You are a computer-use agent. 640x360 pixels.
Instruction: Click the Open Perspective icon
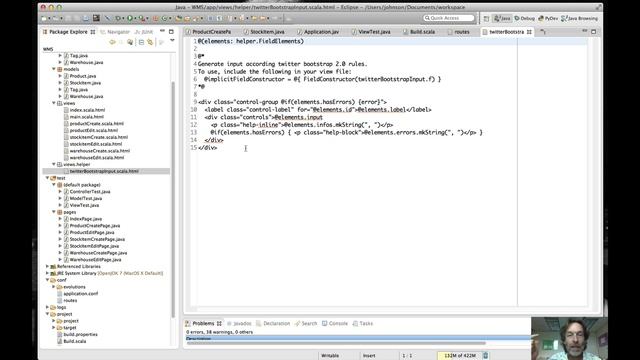tap(486, 18)
